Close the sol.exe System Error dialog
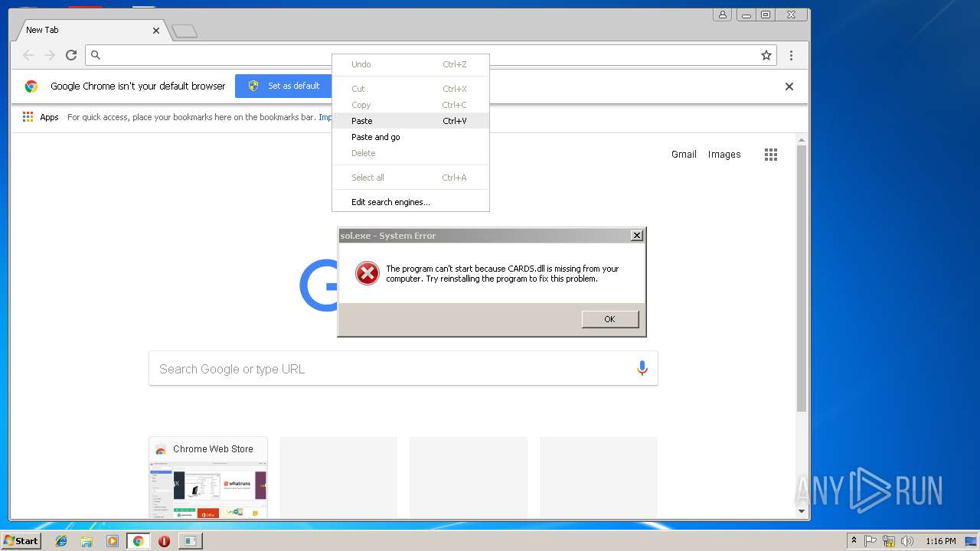 637,236
